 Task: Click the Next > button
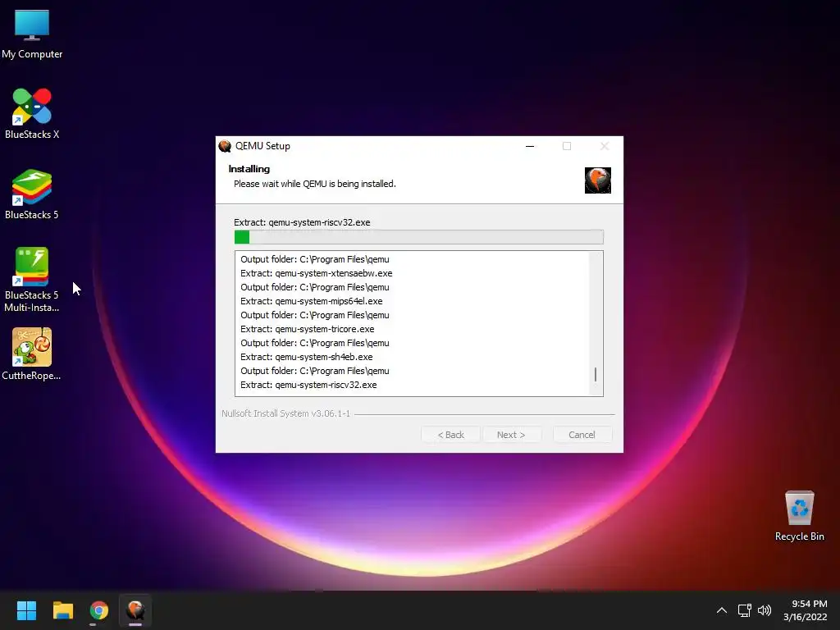pos(511,435)
